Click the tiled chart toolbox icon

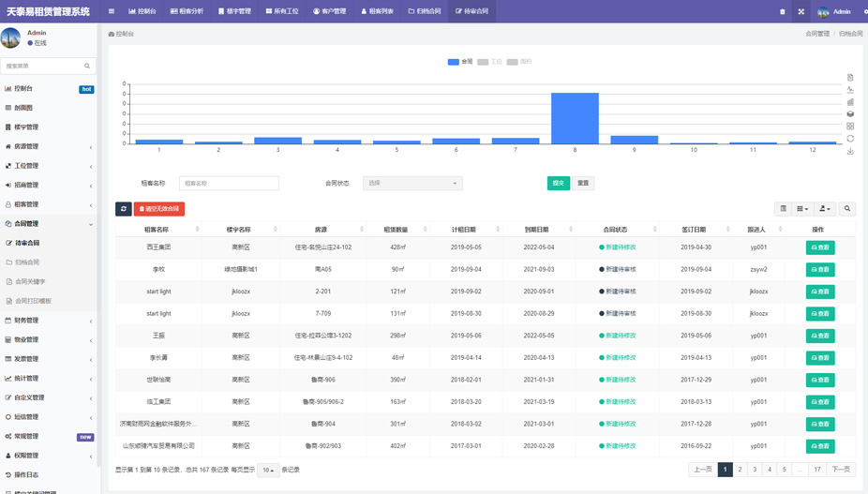point(850,127)
